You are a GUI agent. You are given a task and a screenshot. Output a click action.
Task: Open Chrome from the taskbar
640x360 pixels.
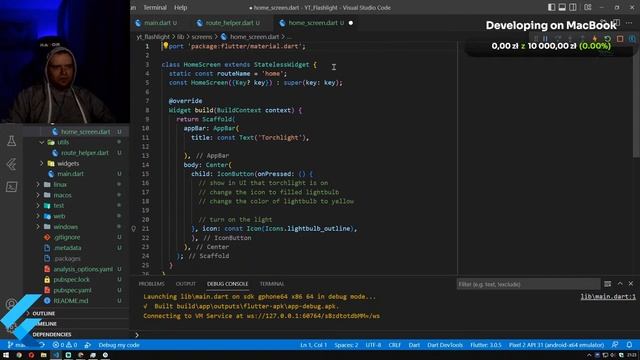click(19, 356)
